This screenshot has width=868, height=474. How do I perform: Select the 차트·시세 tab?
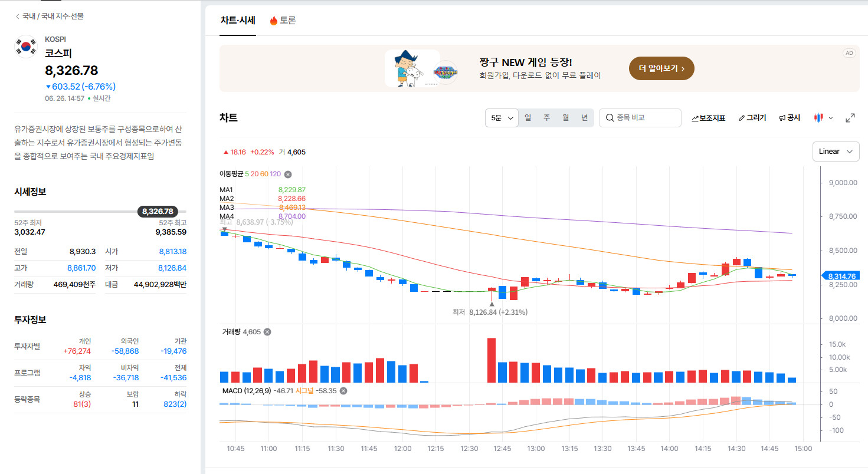point(238,21)
